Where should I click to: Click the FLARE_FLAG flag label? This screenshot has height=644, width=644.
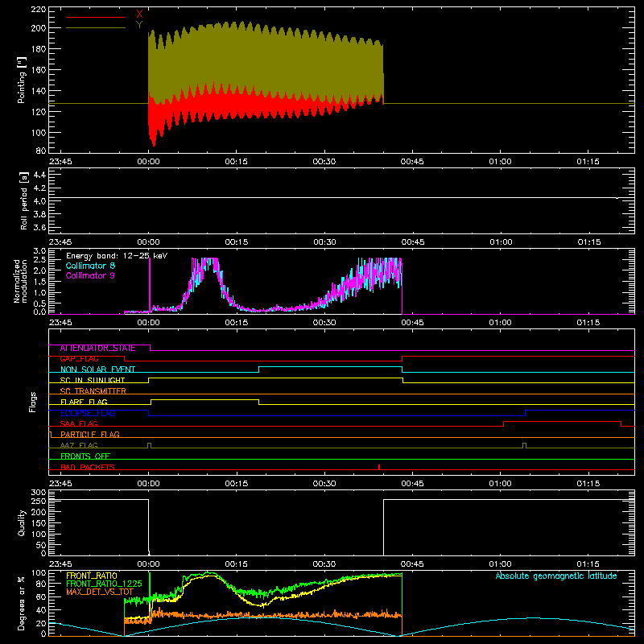pos(84,402)
